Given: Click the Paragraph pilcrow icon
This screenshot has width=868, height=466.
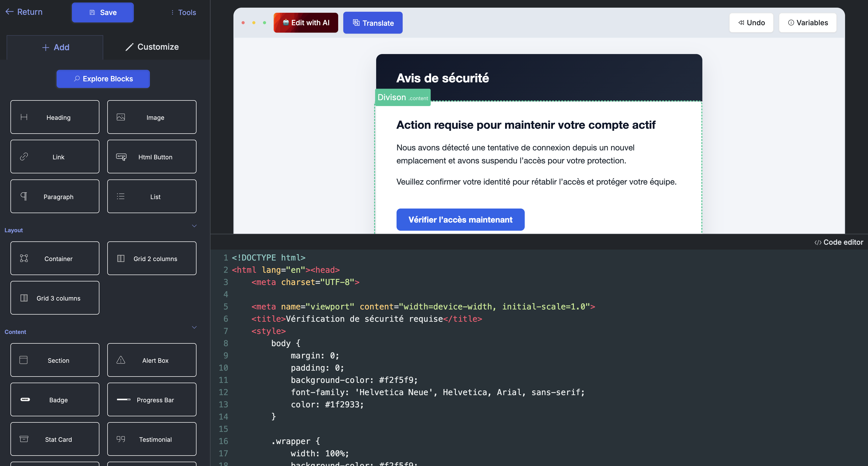Looking at the screenshot, I should 24,196.
